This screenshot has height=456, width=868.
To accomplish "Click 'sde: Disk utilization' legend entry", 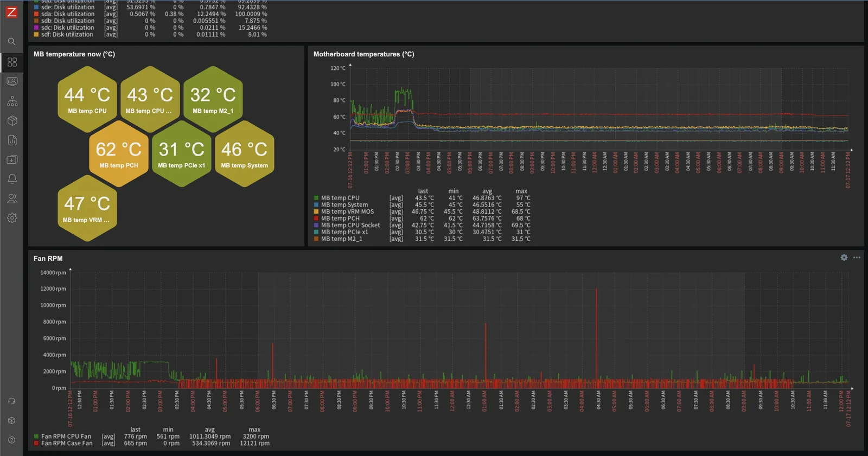I will [x=68, y=8].
